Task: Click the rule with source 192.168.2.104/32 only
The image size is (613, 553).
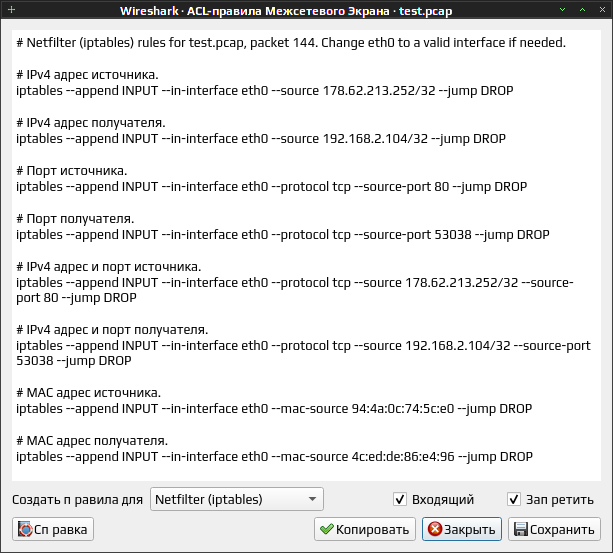Action: click(x=261, y=139)
